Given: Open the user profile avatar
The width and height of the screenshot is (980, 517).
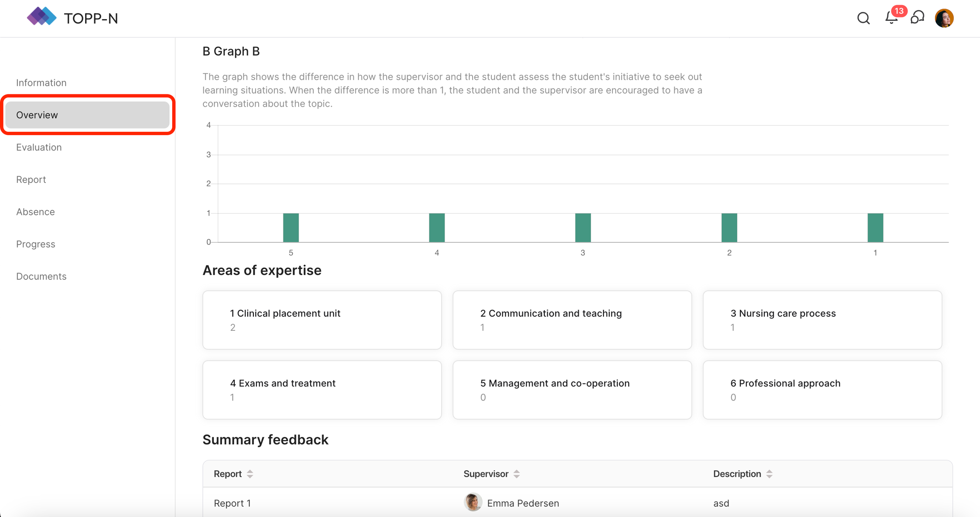Looking at the screenshot, I should [x=944, y=18].
